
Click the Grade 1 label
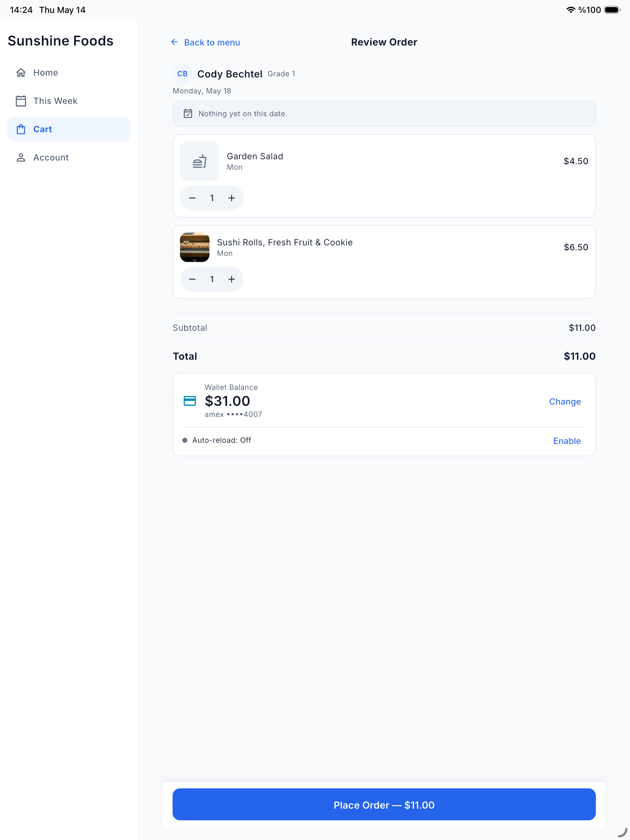(x=281, y=74)
